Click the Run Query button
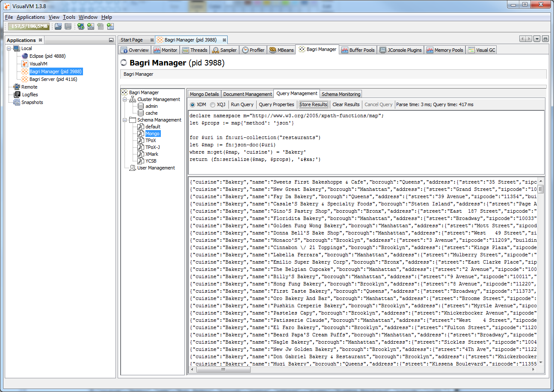554x392 pixels. [x=242, y=104]
